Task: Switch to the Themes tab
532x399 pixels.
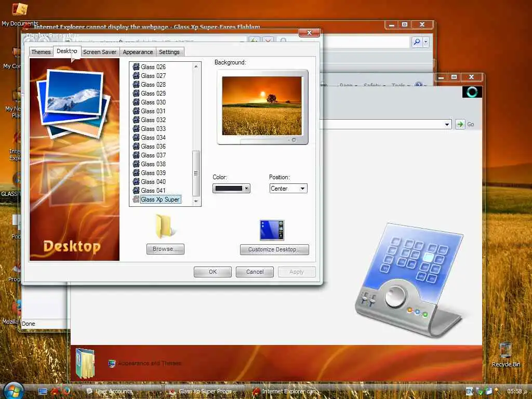Action: coord(41,52)
